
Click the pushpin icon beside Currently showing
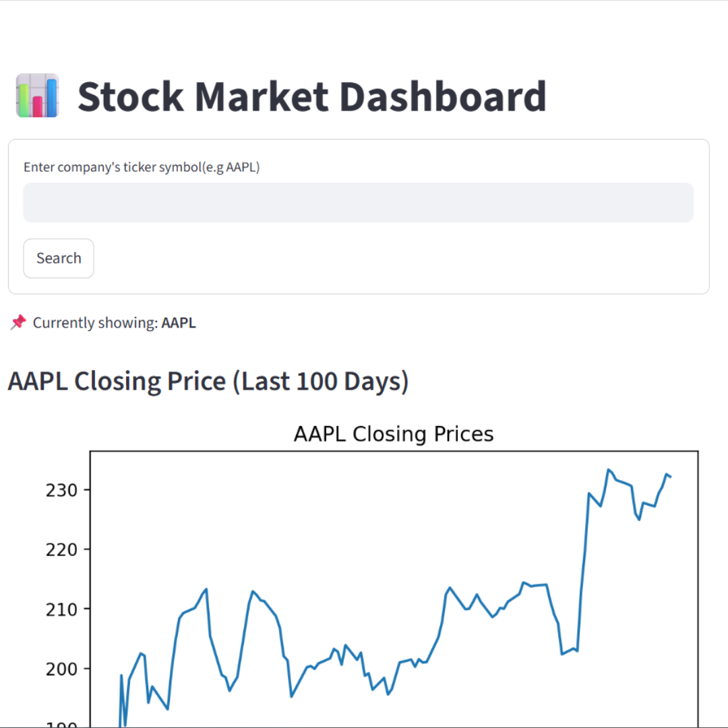click(x=18, y=323)
